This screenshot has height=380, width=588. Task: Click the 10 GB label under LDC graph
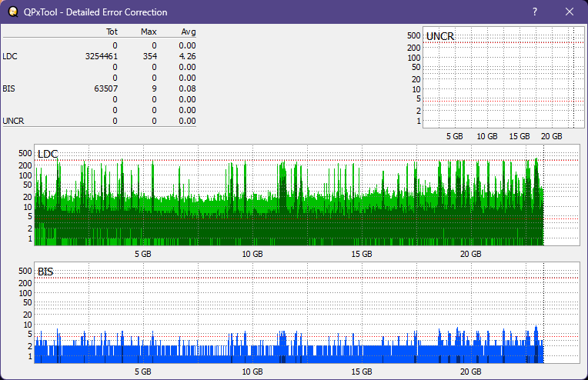252,254
